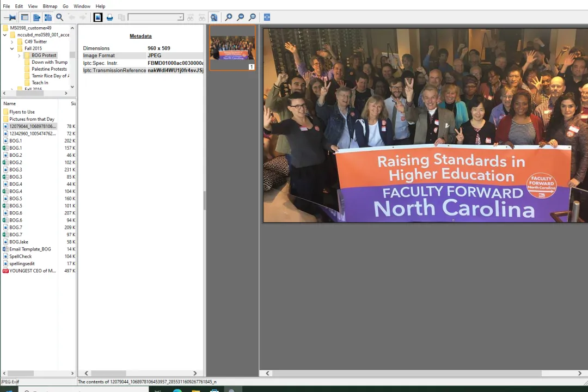Screen dimensions: 588x392
Task: Collapse the nccubd_ms0589_001_acce folder
Action: (x=5, y=35)
